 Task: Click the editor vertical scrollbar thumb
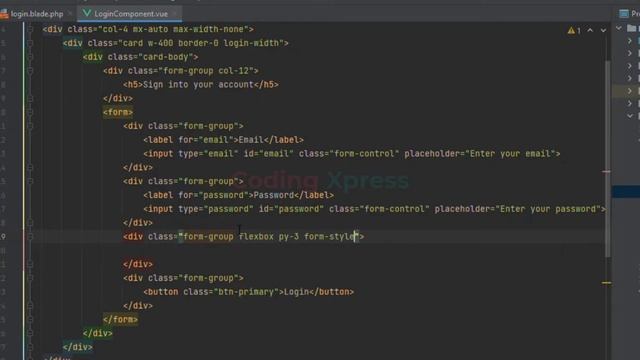(608, 159)
